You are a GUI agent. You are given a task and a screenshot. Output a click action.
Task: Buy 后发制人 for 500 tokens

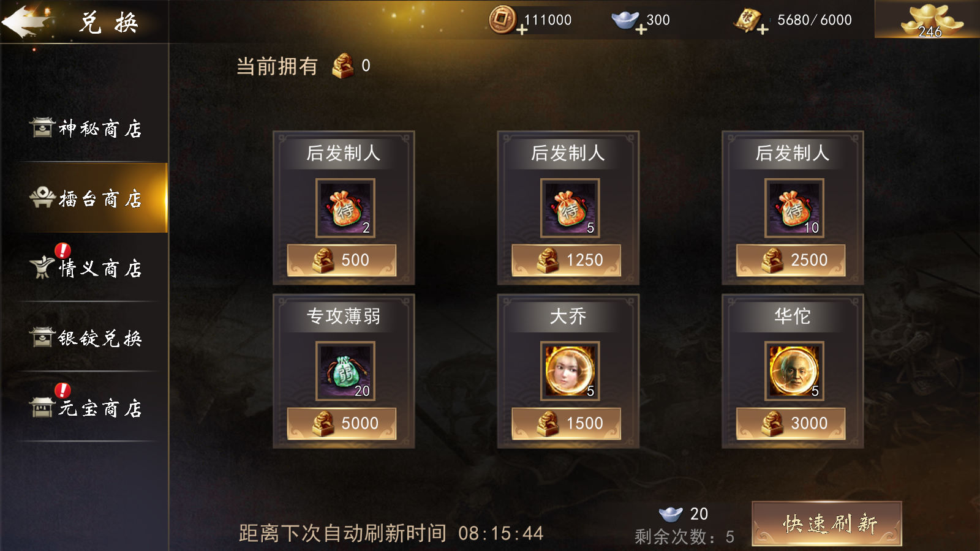tap(342, 260)
